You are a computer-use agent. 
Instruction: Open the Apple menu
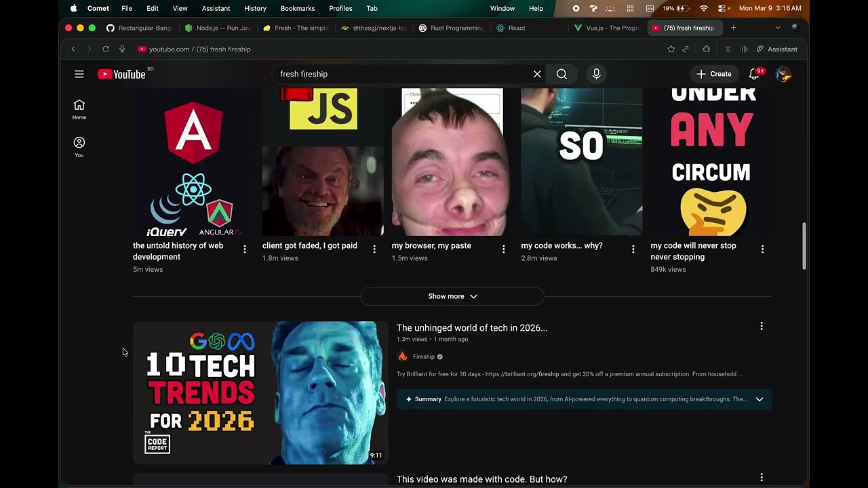pyautogui.click(x=73, y=8)
